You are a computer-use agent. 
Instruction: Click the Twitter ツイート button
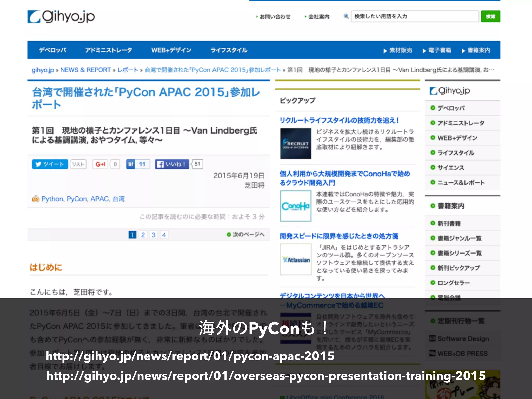50,164
